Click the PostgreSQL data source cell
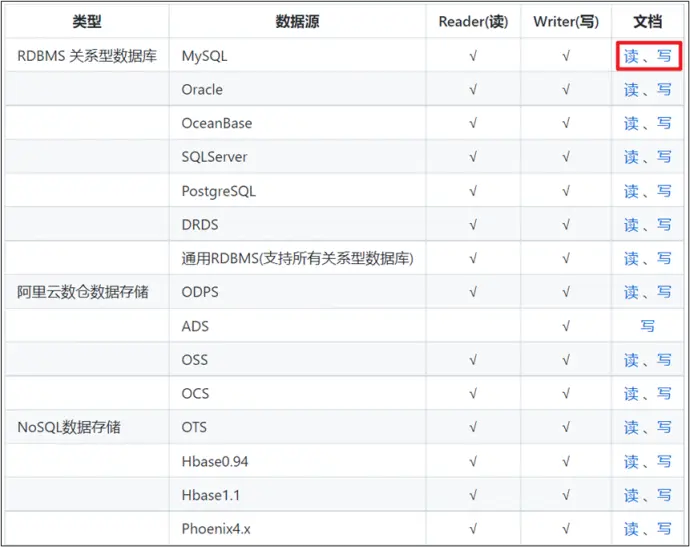Screen dimensions: 690x547 [x=297, y=191]
